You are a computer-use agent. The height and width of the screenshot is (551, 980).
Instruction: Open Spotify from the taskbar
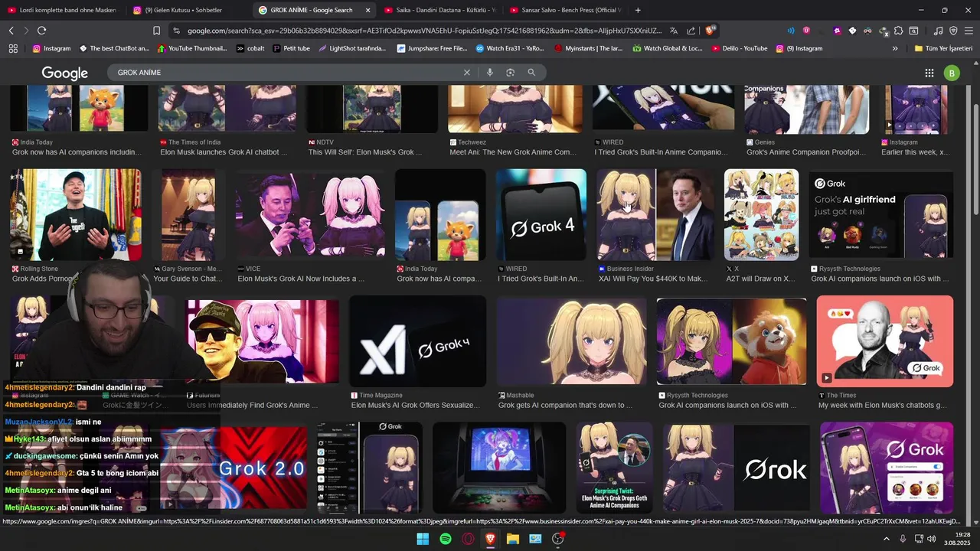pos(446,539)
